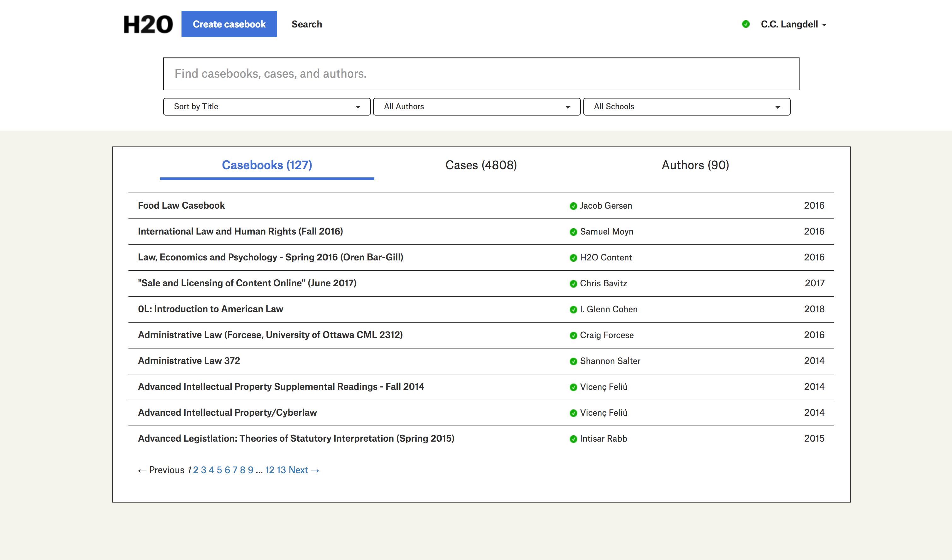Screen dimensions: 952x560
Task: Switch to the Cases (4808) tab
Action: tap(481, 165)
